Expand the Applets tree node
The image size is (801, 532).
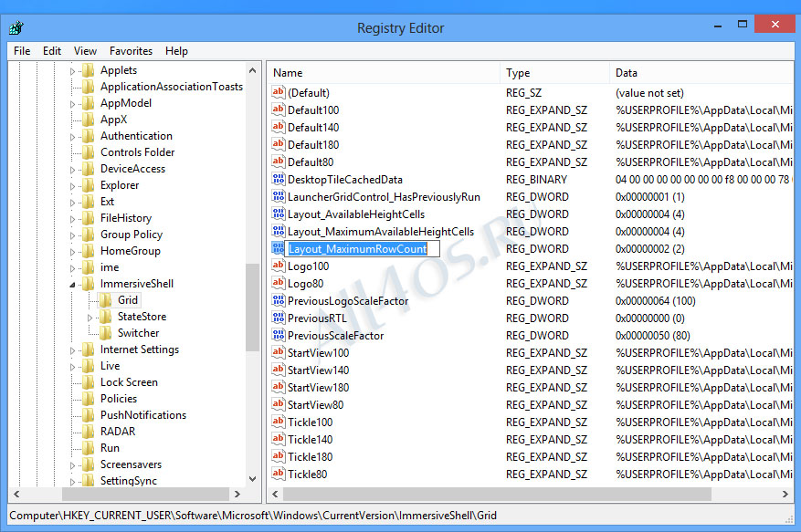point(72,71)
